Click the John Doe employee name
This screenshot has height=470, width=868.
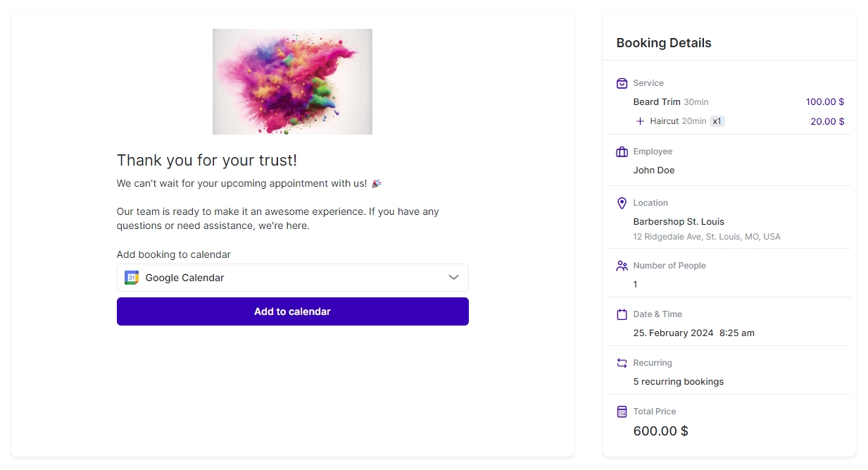coord(654,170)
